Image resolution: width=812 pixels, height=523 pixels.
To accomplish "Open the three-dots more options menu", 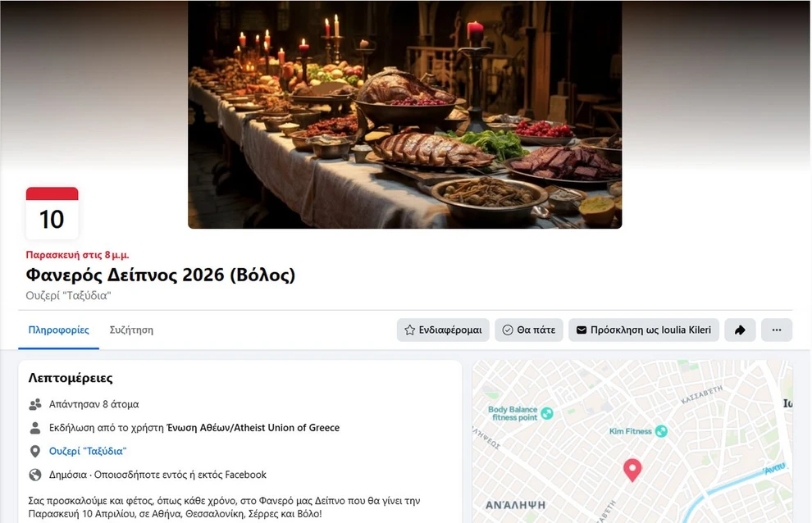I will (776, 330).
